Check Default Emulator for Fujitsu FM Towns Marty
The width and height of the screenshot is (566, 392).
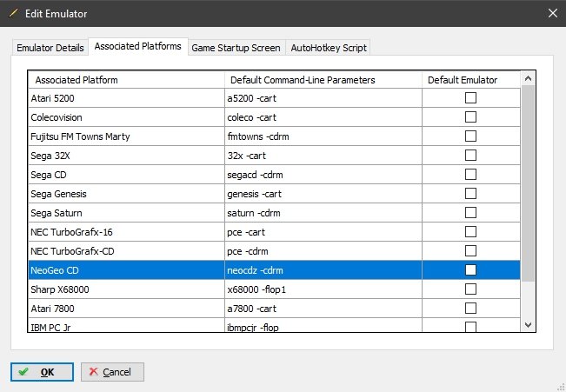[x=470, y=136]
